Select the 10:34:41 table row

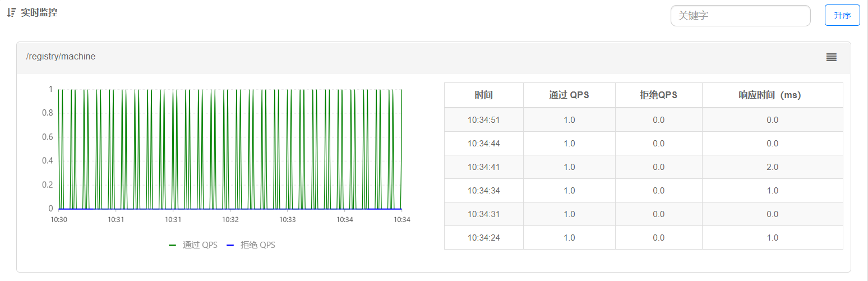[x=483, y=167]
